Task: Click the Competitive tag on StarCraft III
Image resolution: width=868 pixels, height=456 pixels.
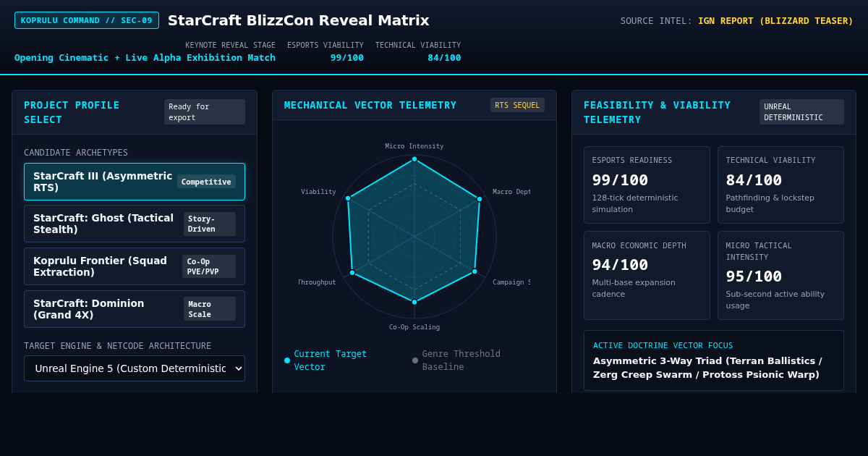Action: point(206,182)
